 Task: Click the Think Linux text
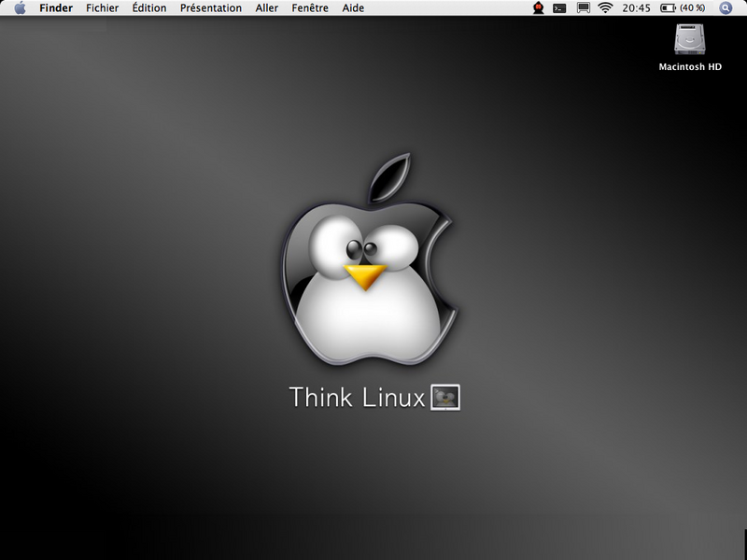coord(358,398)
